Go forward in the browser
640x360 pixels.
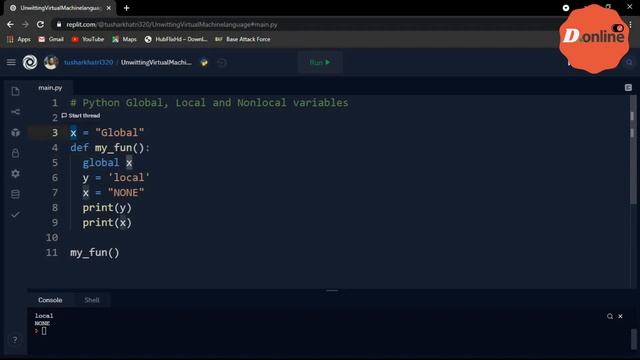(25, 24)
